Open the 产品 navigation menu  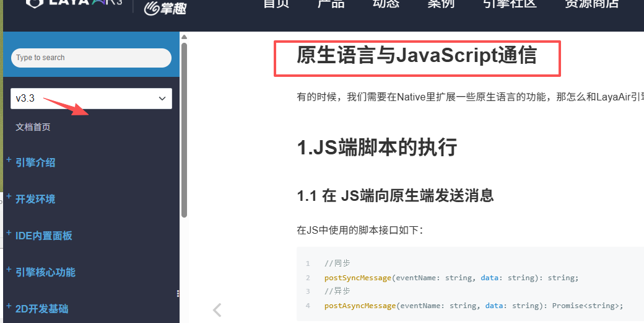(x=331, y=4)
